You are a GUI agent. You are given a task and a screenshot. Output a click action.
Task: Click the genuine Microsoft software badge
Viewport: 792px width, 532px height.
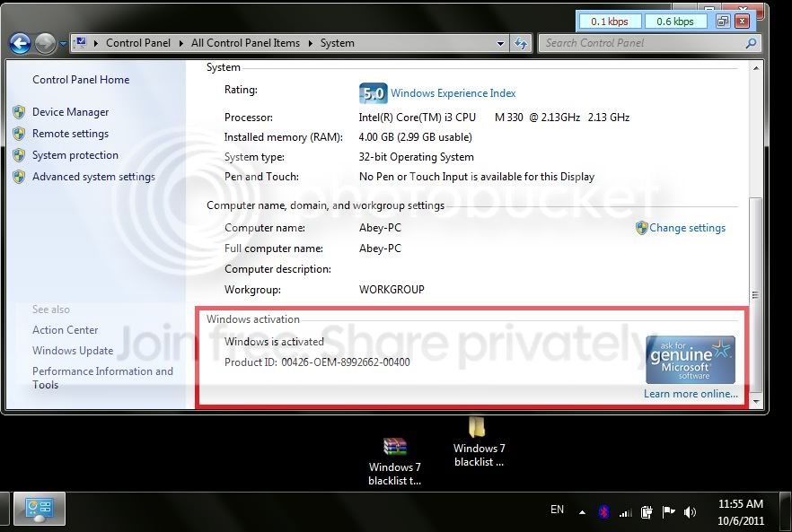690,360
